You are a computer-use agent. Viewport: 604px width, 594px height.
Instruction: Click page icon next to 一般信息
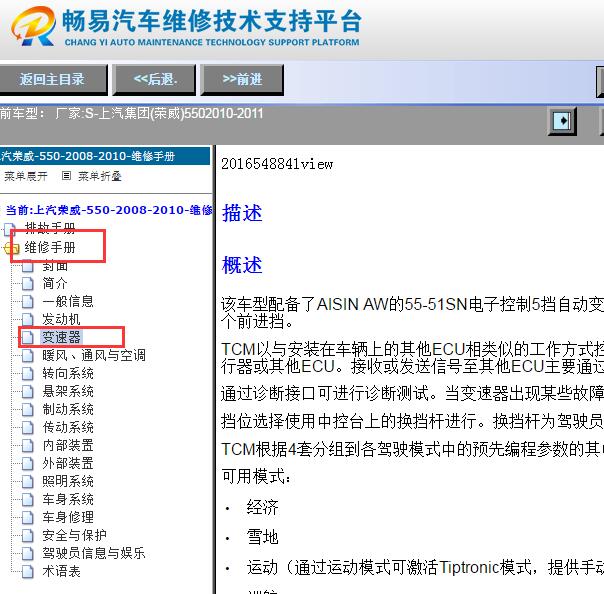pos(27,302)
